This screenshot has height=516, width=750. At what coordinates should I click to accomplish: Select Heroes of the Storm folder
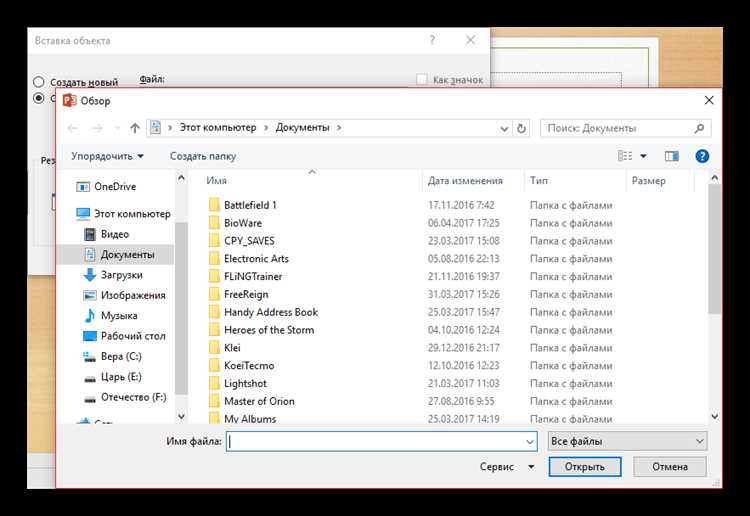(262, 330)
